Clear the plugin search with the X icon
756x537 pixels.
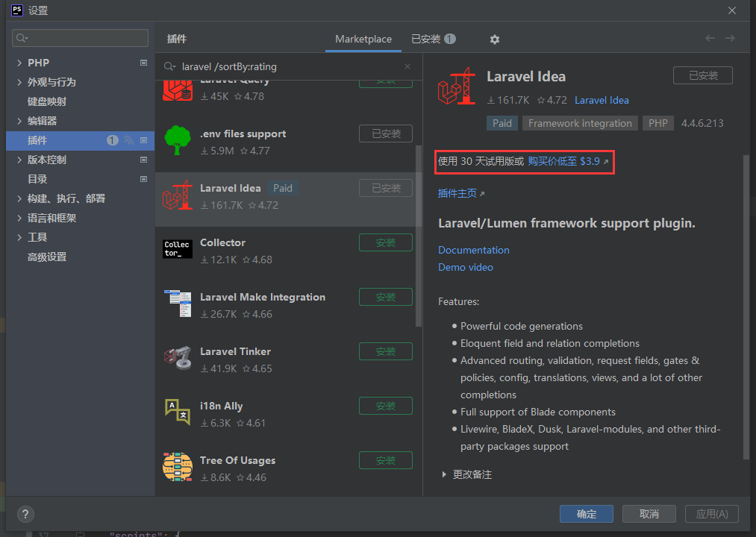point(407,66)
